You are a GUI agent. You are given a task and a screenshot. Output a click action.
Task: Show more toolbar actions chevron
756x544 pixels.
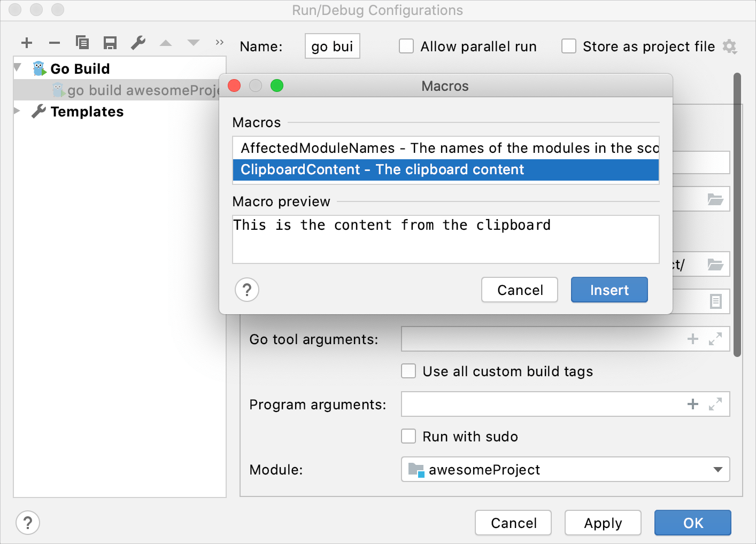pos(219,42)
